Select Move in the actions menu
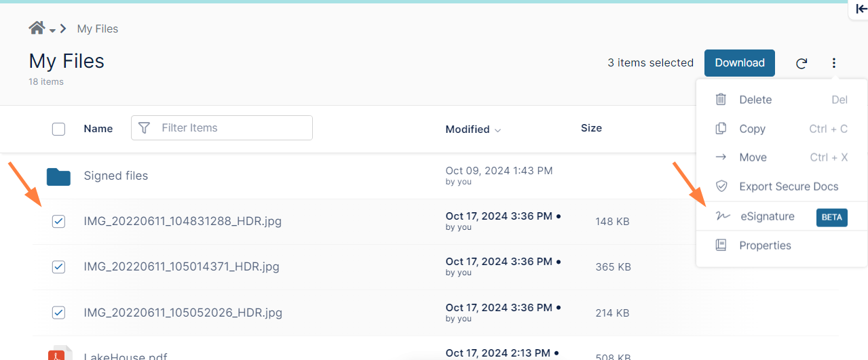 tap(753, 157)
